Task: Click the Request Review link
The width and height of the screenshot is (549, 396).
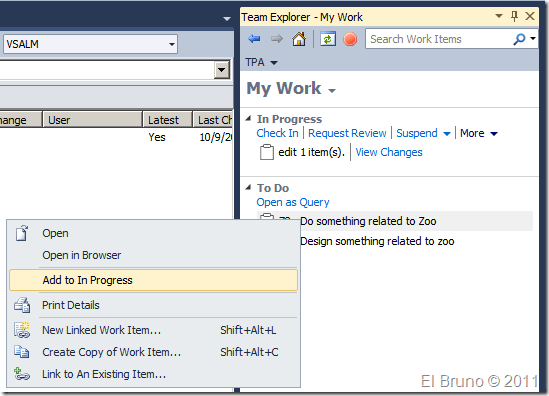Action: [x=347, y=133]
